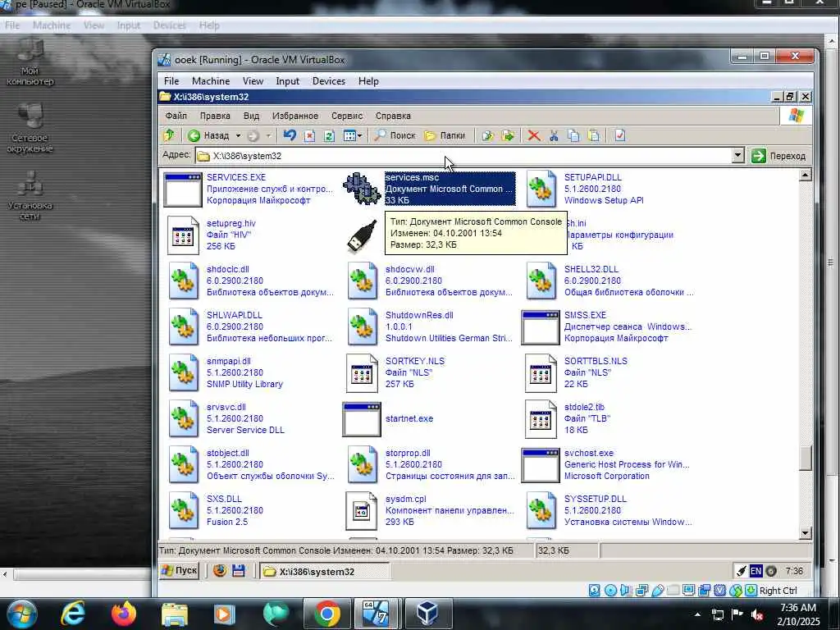Click the SXS.DLL file name
The height and width of the screenshot is (630, 840).
[224, 499]
